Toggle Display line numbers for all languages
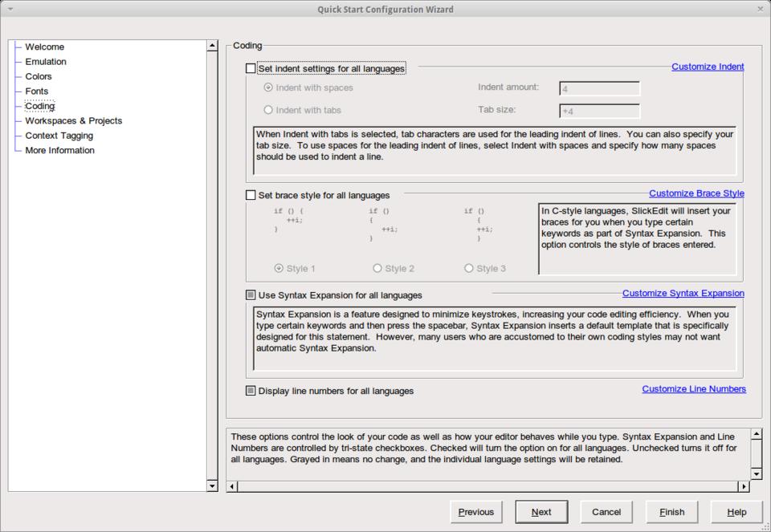771x532 pixels. [251, 391]
